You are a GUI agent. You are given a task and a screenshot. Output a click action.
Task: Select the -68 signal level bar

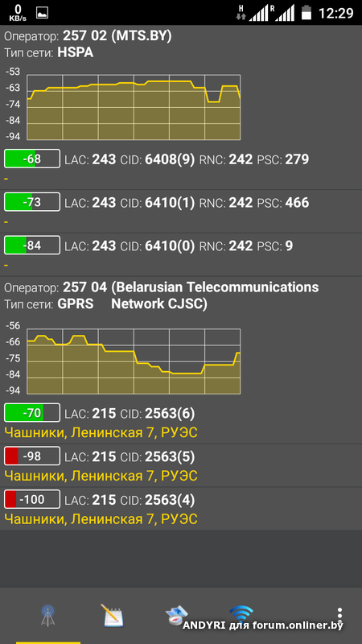32,159
